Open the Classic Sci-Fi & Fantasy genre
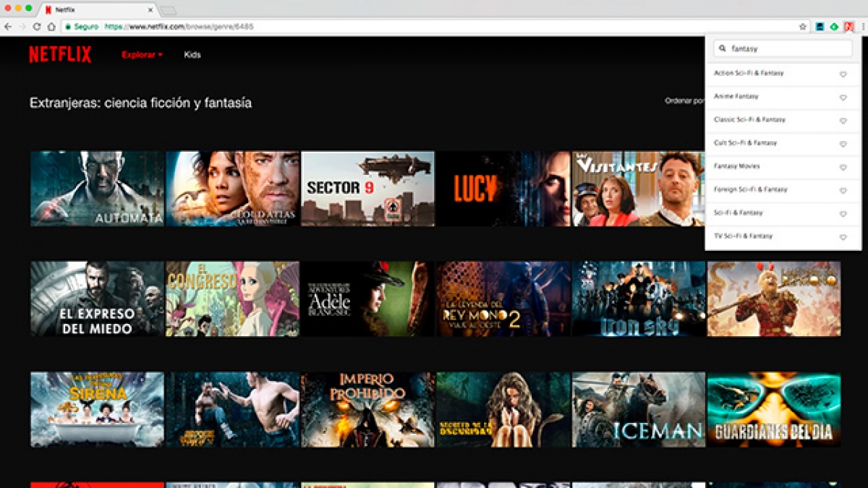The height and width of the screenshot is (488, 868). point(749,119)
